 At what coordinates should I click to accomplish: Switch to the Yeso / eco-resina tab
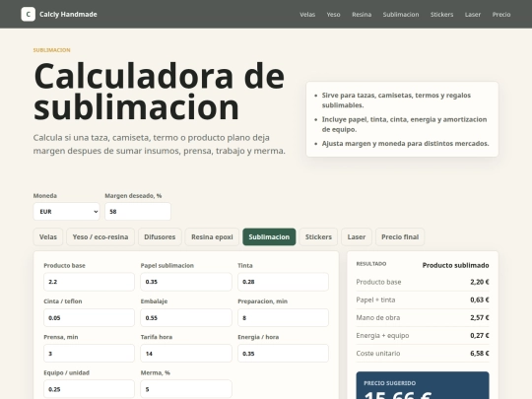coord(100,236)
